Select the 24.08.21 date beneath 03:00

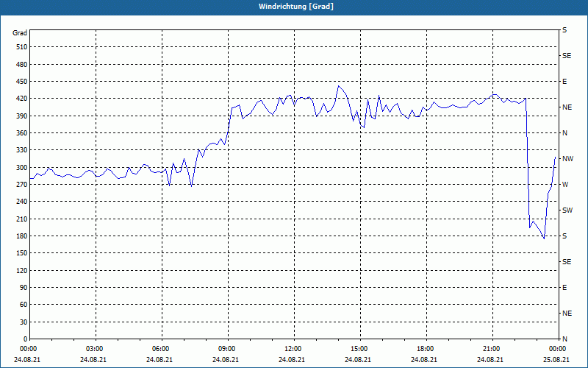[93, 360]
